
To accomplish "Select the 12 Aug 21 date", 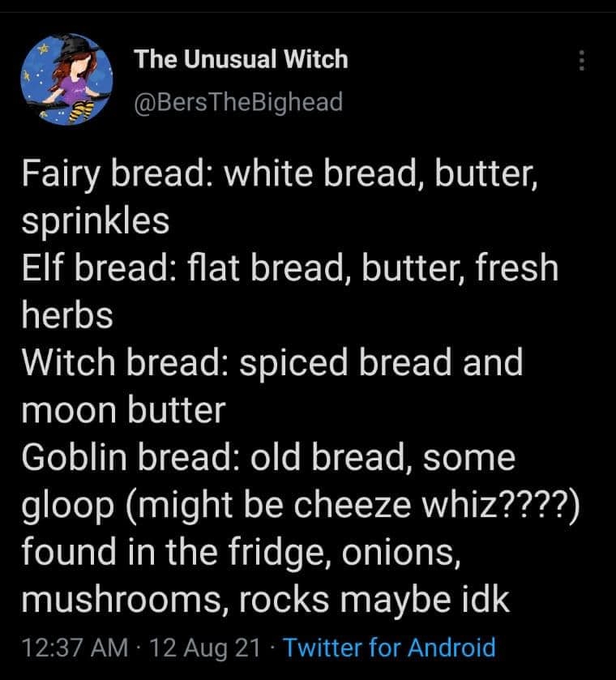I will 204,648.
